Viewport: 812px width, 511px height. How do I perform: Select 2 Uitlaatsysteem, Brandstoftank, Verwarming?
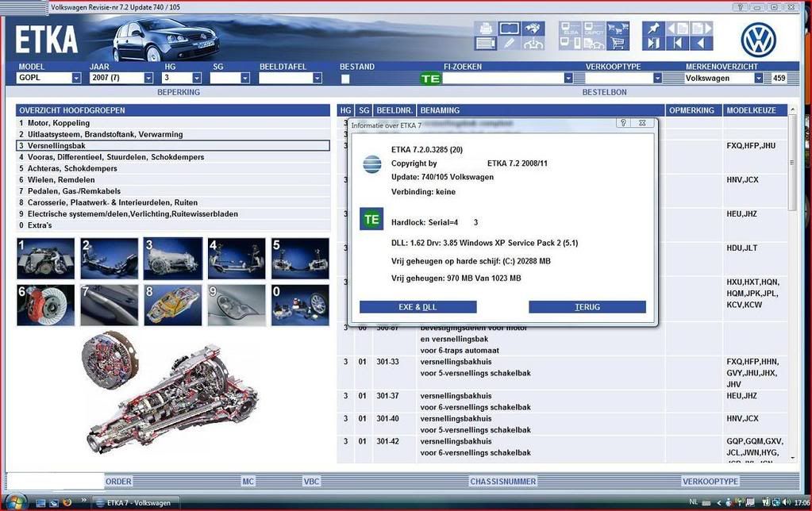click(173, 135)
